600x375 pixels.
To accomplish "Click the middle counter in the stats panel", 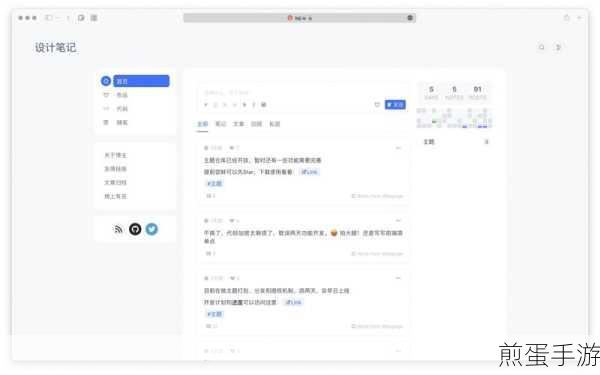I will click(454, 93).
